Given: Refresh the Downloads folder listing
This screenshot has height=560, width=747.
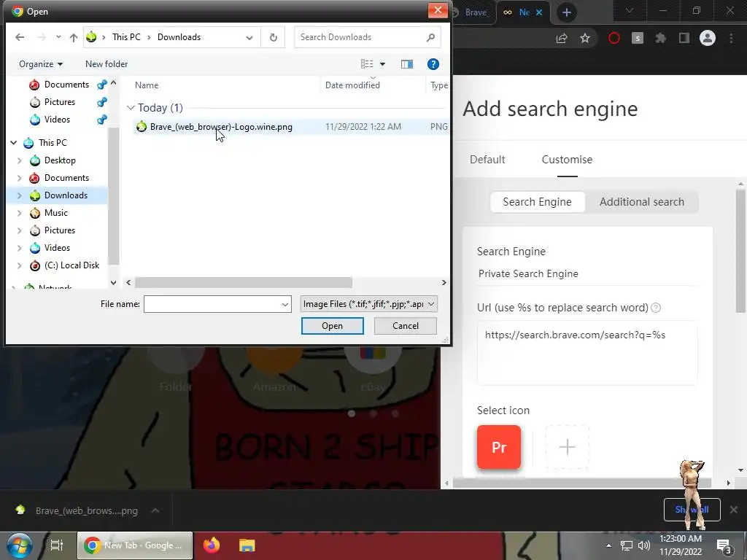Looking at the screenshot, I should (x=273, y=37).
